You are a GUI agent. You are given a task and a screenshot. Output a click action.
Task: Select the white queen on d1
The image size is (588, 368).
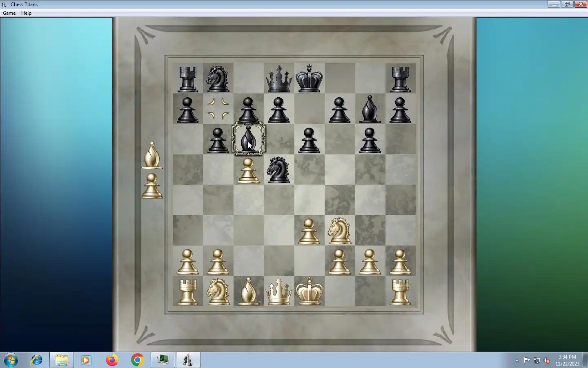[x=279, y=291]
